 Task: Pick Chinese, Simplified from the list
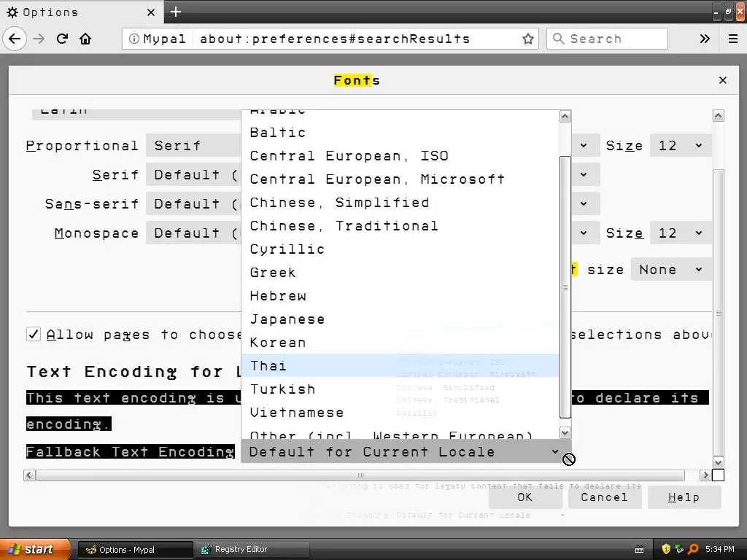400,203
